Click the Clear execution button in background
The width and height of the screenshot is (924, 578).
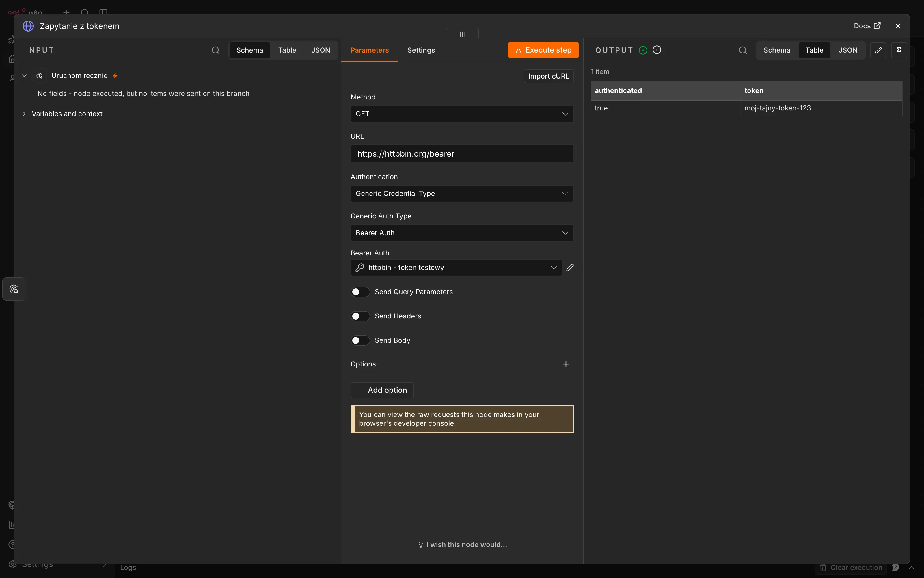click(851, 568)
